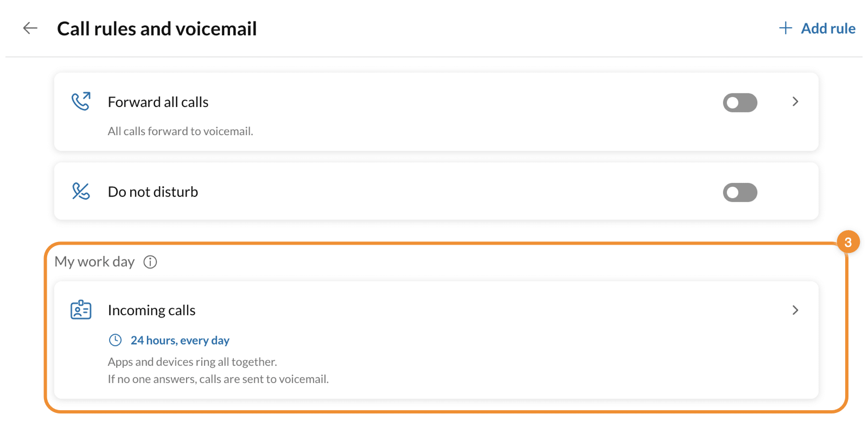This screenshot has height=433, width=868.
Task: Enable the Forward all calls toggle
Action: 740,103
